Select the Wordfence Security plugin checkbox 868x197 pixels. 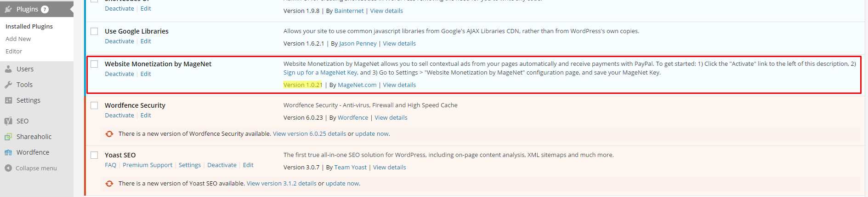pos(94,105)
